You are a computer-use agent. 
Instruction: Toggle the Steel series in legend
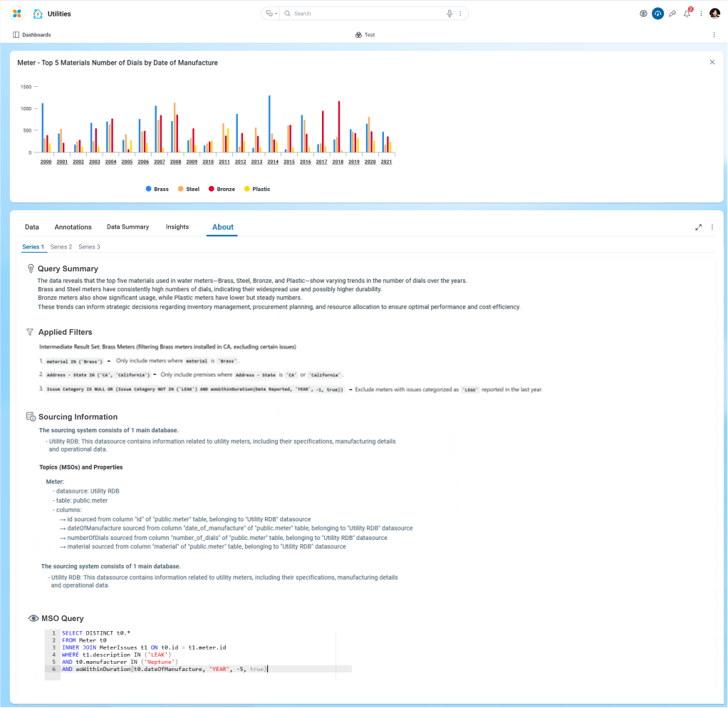point(189,189)
